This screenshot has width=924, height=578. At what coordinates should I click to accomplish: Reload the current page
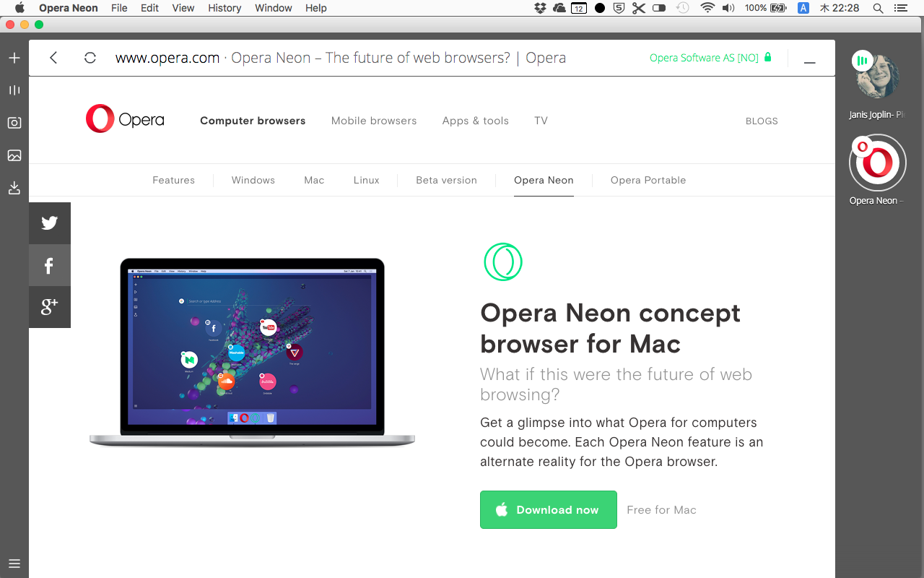(90, 58)
